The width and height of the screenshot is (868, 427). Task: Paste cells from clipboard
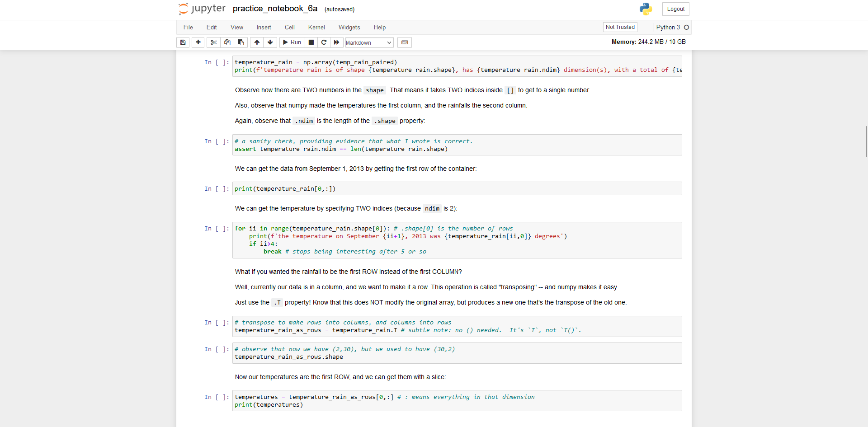[x=241, y=42]
